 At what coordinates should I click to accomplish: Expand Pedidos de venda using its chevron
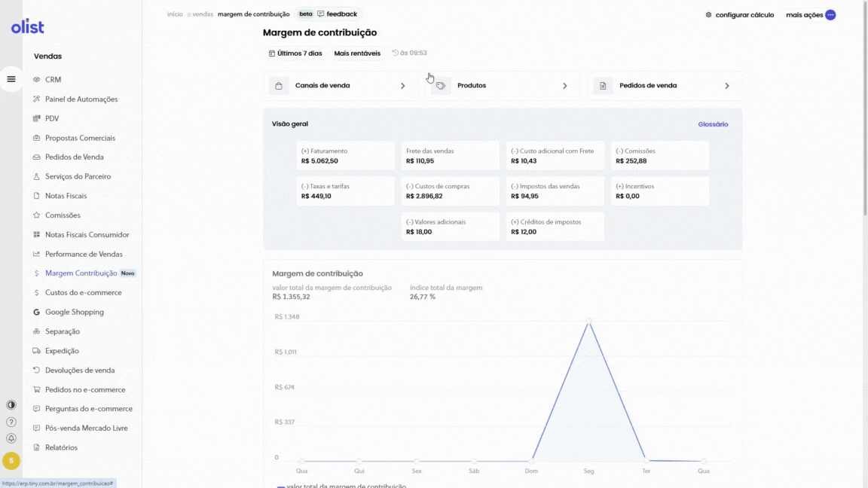coord(726,86)
